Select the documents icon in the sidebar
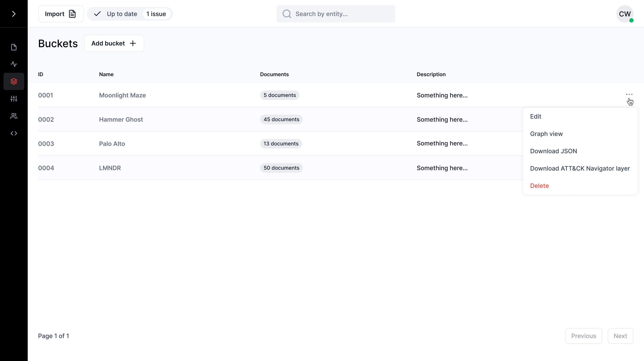The width and height of the screenshot is (644, 361). (14, 47)
